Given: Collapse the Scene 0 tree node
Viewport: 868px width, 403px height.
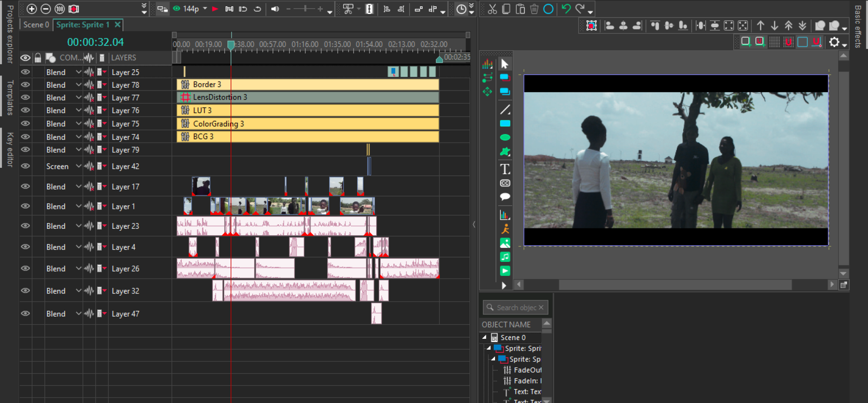Looking at the screenshot, I should point(484,337).
